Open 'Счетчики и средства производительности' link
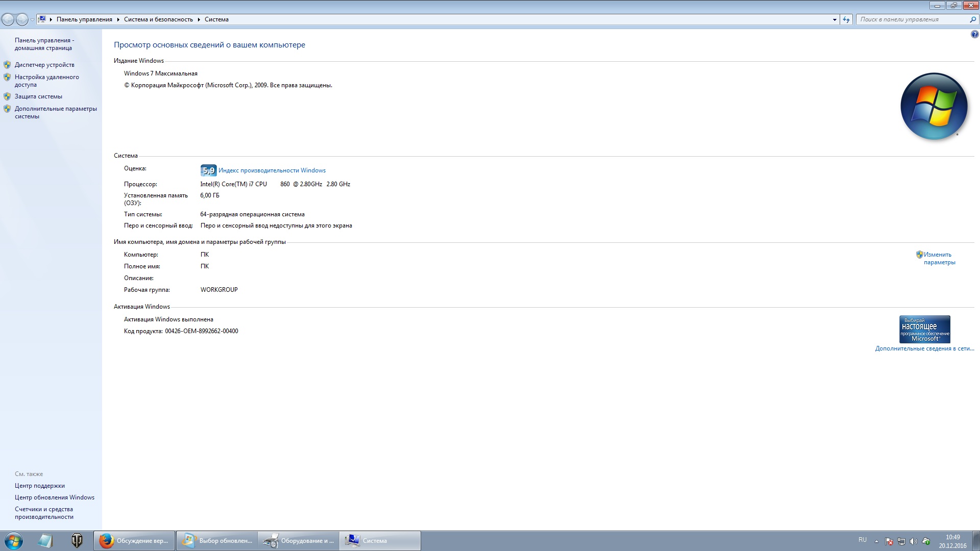This screenshot has width=980, height=551. point(44,513)
